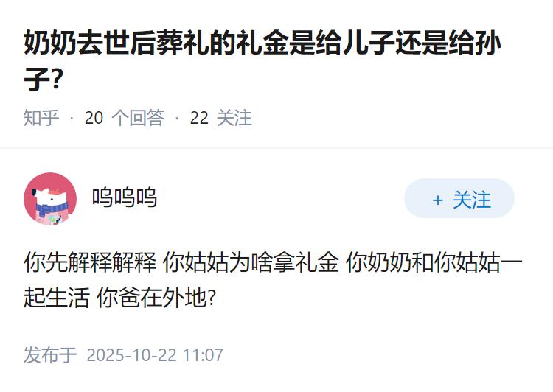The height and width of the screenshot is (392, 553).
Task: Click the publish date 2025-10-22
Action: [131, 354]
